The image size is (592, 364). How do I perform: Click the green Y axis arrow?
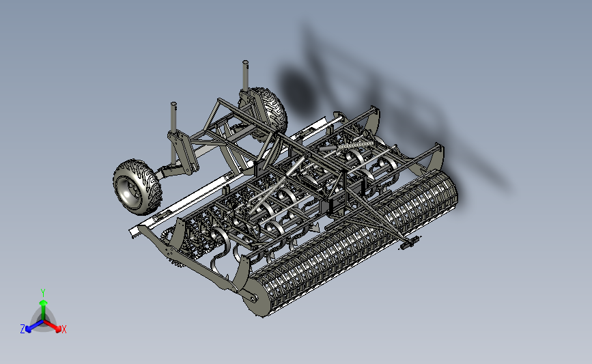tap(44, 310)
